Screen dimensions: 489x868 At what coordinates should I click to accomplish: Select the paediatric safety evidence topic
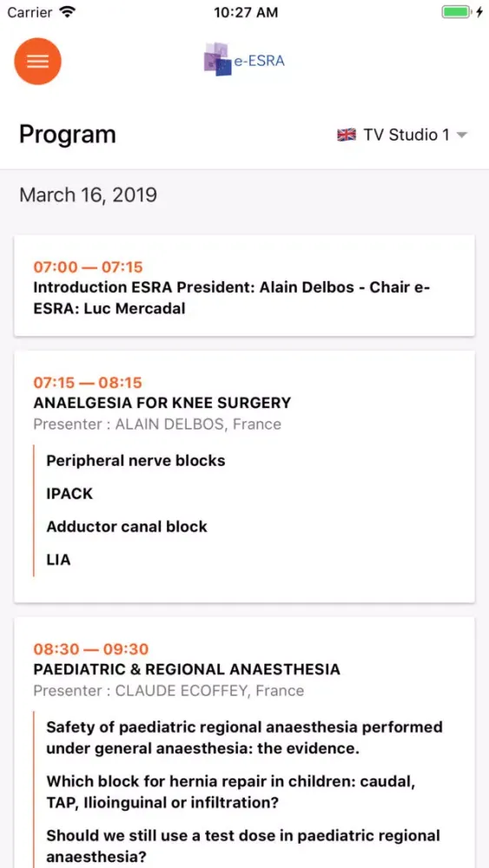pos(244,737)
